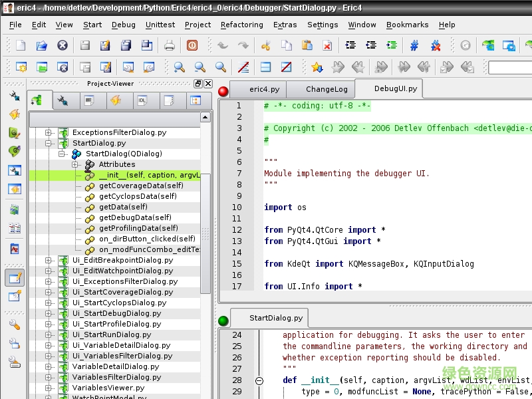532x399 pixels.
Task: Click the blue hash Comment icon
Action: coord(414,46)
